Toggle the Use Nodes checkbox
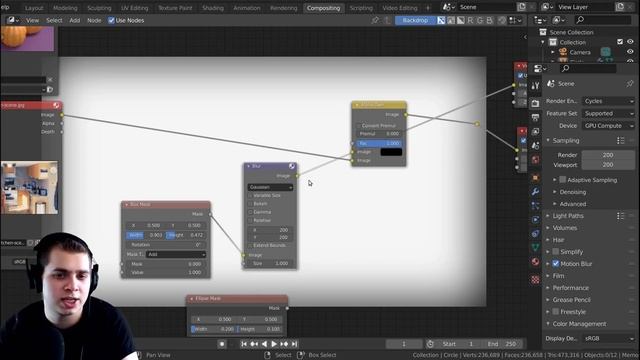Image resolution: width=640 pixels, height=360 pixels. coord(111,20)
